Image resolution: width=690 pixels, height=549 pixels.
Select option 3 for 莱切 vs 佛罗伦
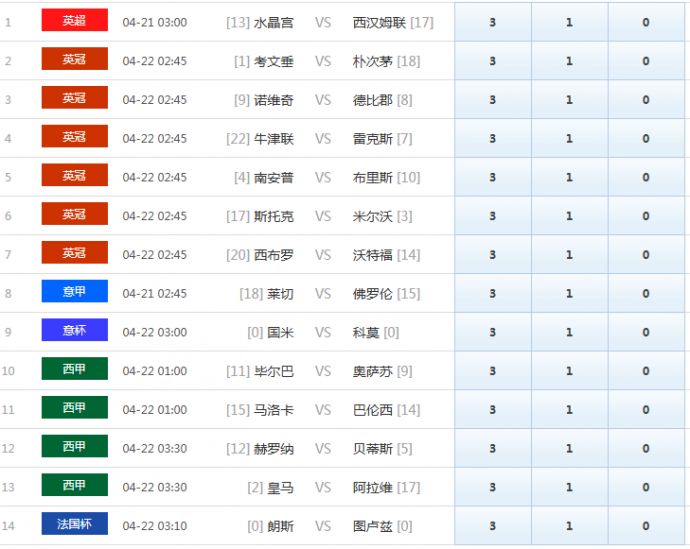pos(492,293)
